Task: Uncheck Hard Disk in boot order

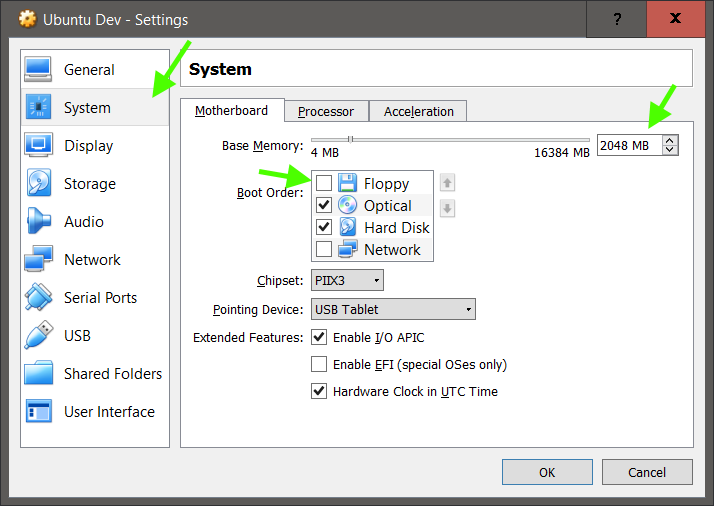Action: [x=324, y=227]
